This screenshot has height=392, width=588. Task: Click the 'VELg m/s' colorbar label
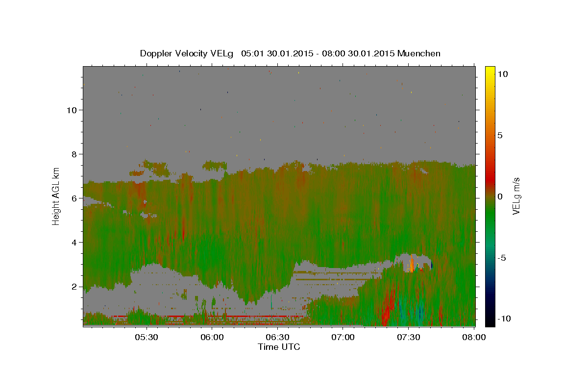tap(516, 196)
